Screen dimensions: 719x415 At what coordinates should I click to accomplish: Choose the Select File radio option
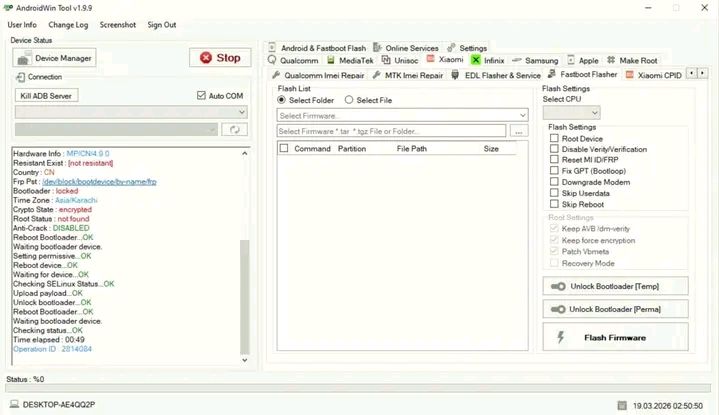[348, 100]
